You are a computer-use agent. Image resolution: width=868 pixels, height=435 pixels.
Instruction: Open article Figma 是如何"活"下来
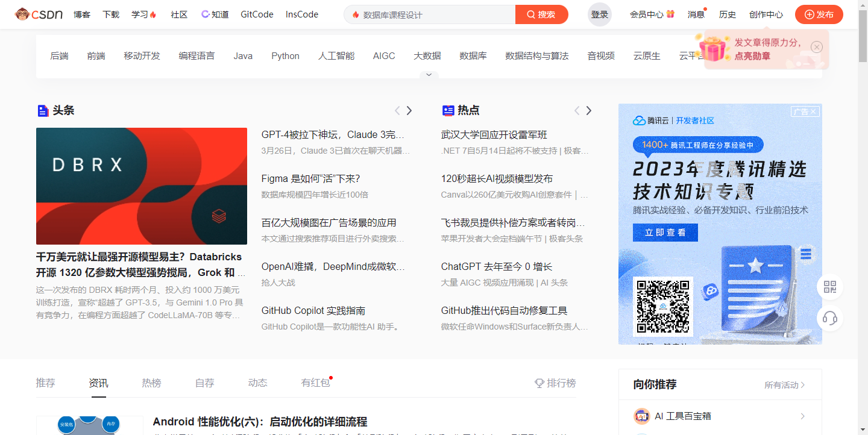click(310, 179)
